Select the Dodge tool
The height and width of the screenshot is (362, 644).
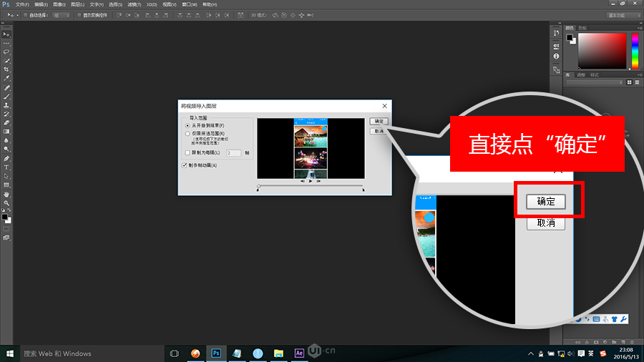coord(6,150)
